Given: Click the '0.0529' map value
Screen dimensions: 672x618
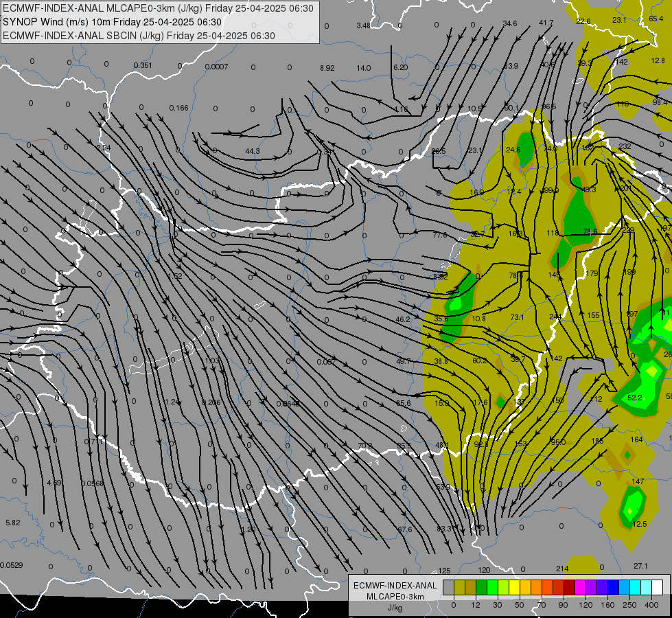Looking at the screenshot, I should [x=11, y=565].
